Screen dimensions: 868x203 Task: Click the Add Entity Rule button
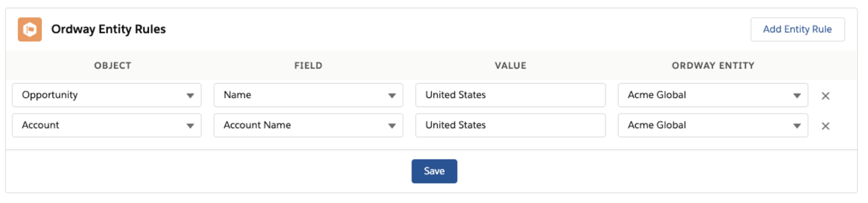point(797,30)
